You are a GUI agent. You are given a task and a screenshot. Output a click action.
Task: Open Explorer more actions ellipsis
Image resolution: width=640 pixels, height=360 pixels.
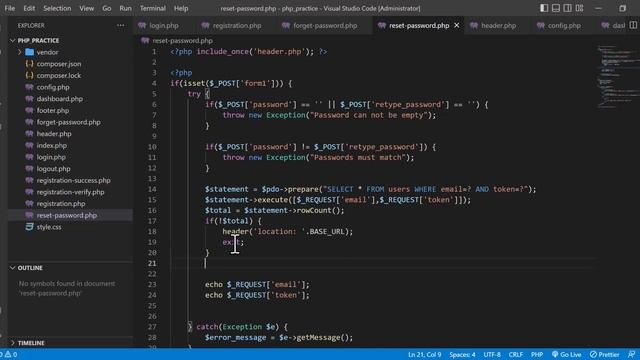[x=120, y=25]
